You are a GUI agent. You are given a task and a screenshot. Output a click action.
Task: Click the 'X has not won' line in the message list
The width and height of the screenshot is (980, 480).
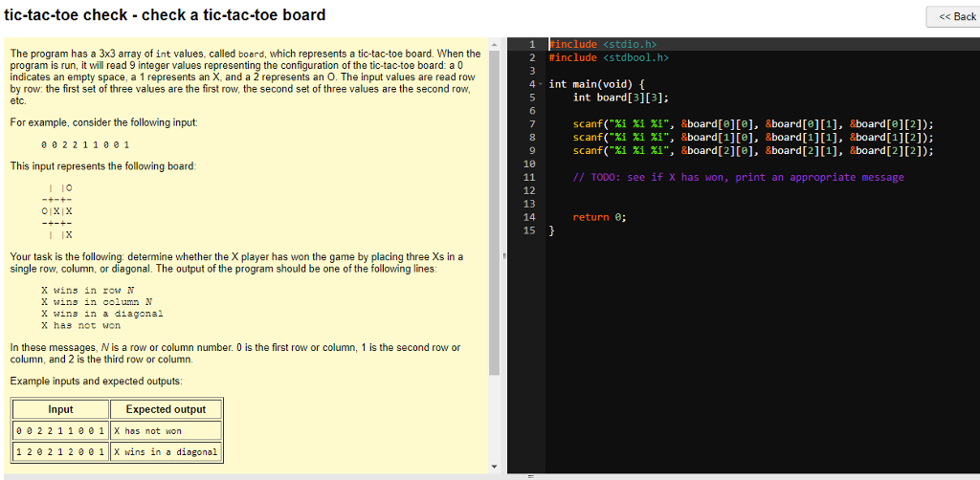click(80, 325)
